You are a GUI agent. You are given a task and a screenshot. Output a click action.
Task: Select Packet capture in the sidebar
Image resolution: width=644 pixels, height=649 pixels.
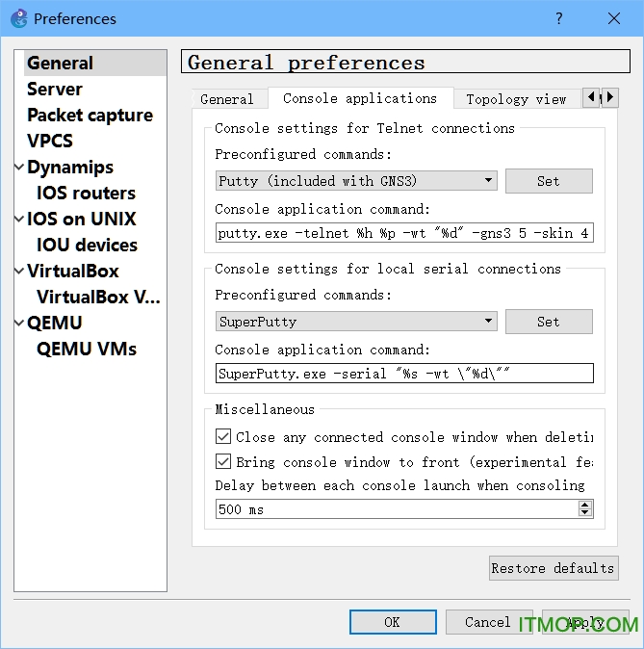(90, 116)
